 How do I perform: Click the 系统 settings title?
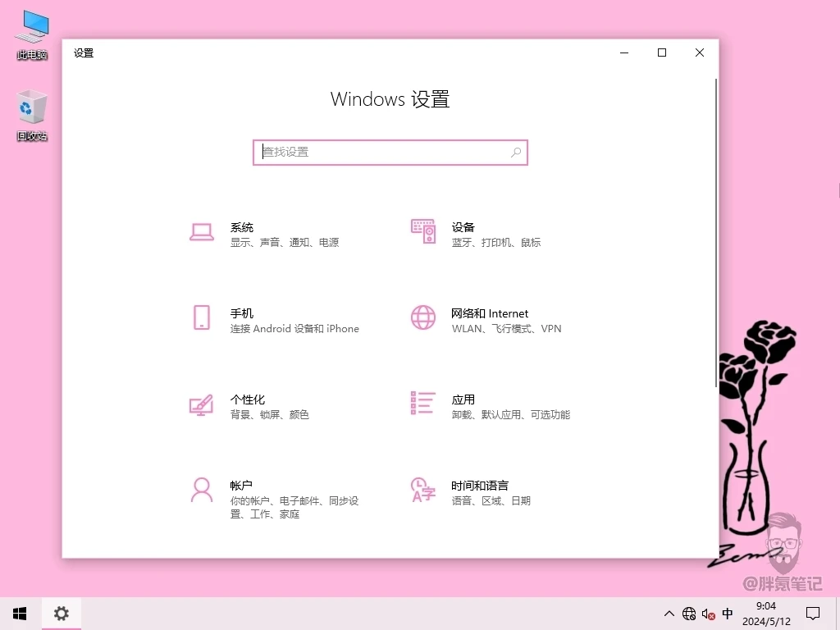click(x=242, y=227)
